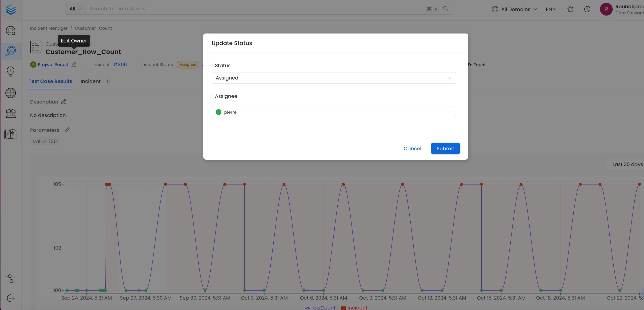Expand the EN language dropdown
Viewport: 644px width, 310px height.
[551, 9]
